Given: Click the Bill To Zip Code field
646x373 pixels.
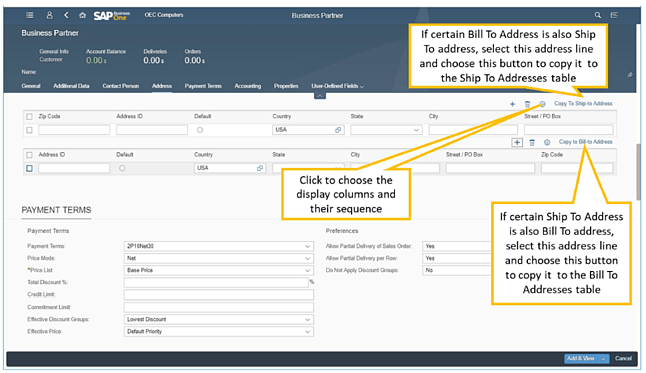Looking at the screenshot, I should click(74, 130).
